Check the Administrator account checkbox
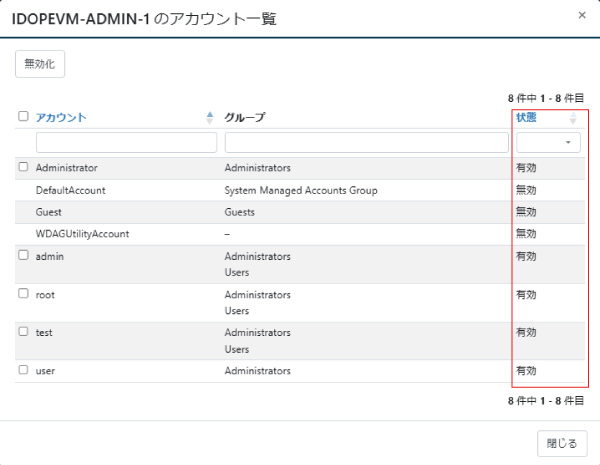 (23, 167)
